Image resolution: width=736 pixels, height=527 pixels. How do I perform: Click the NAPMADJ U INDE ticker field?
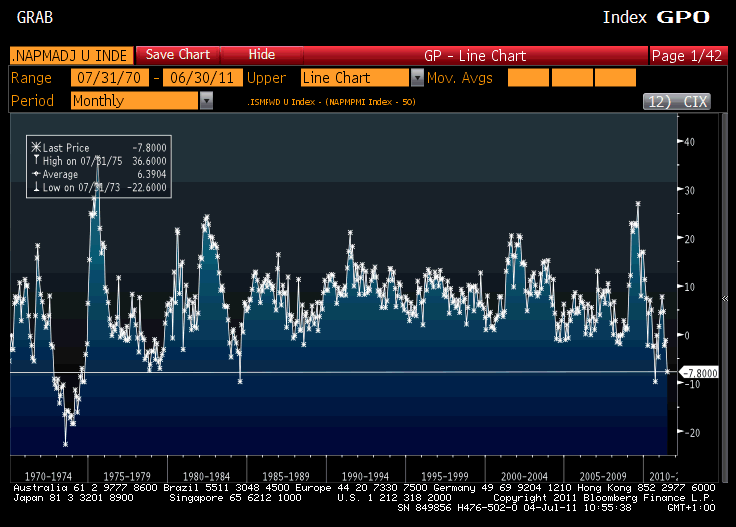70,55
